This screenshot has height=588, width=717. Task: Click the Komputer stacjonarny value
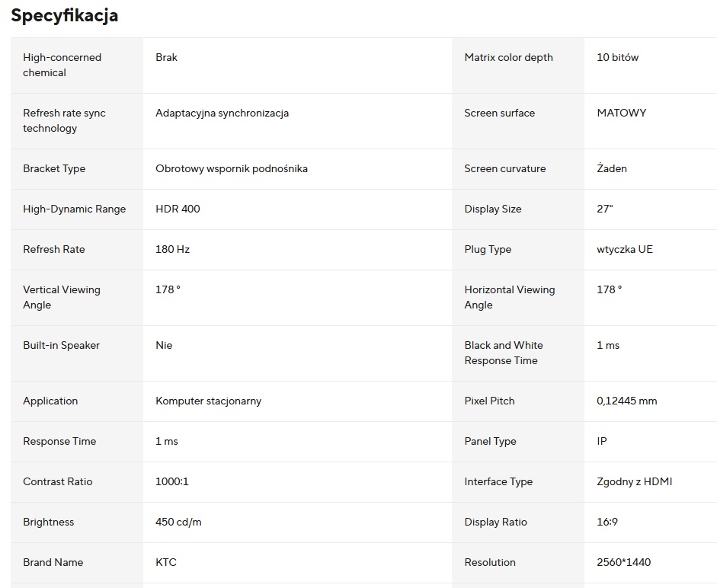click(x=208, y=401)
